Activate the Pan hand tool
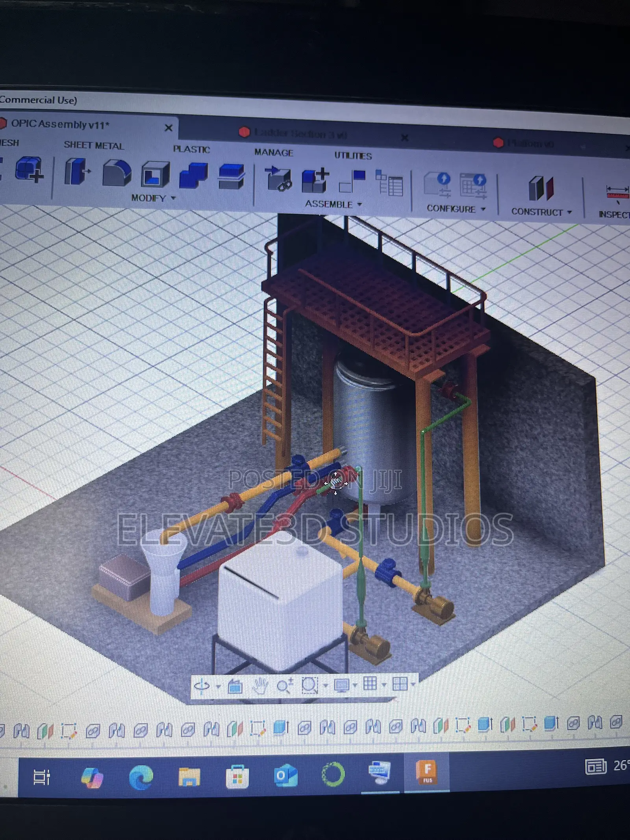This screenshot has width=630, height=840. coord(260,686)
